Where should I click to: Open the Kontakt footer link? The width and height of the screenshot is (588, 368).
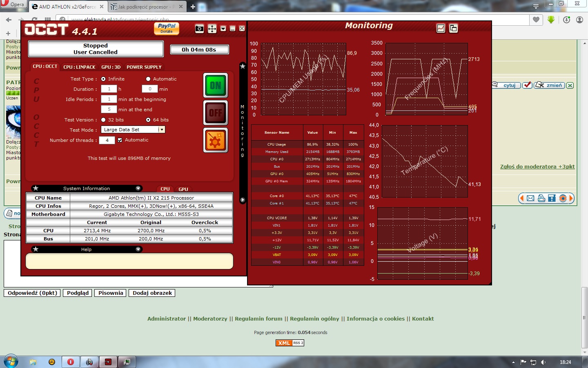coord(423,319)
